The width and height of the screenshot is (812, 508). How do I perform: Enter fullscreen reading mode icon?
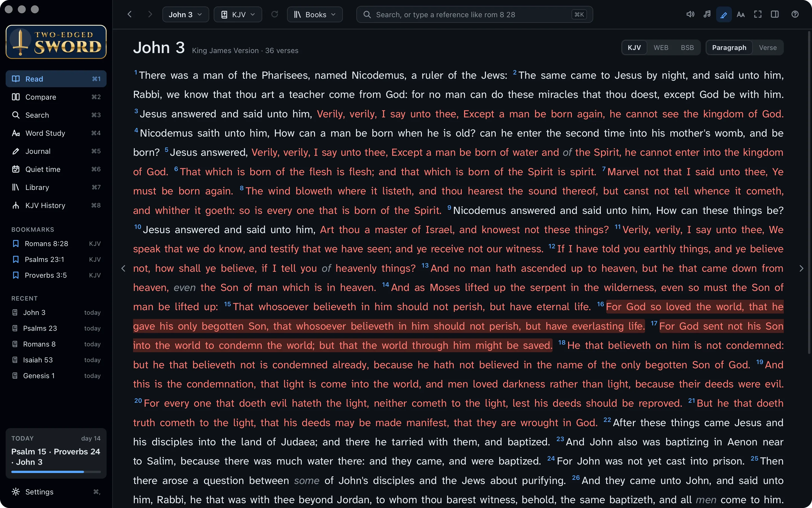click(x=758, y=14)
